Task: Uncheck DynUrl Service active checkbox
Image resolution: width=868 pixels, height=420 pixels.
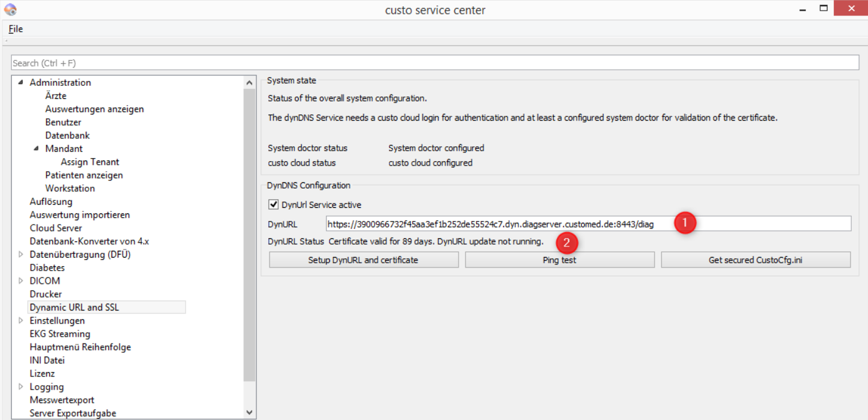Action: (x=273, y=204)
